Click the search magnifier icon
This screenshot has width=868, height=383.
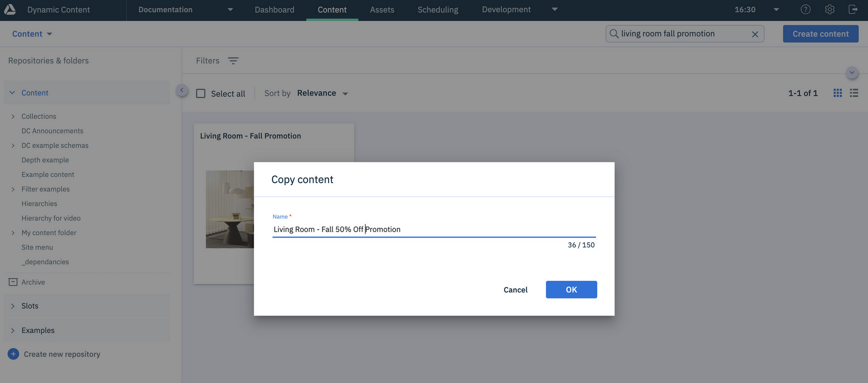(x=614, y=34)
